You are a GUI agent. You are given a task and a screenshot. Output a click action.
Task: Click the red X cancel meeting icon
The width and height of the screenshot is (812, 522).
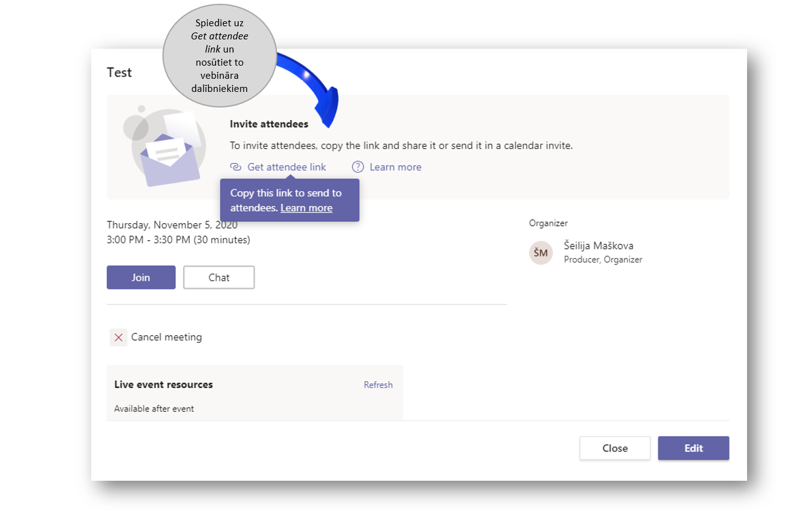point(119,338)
